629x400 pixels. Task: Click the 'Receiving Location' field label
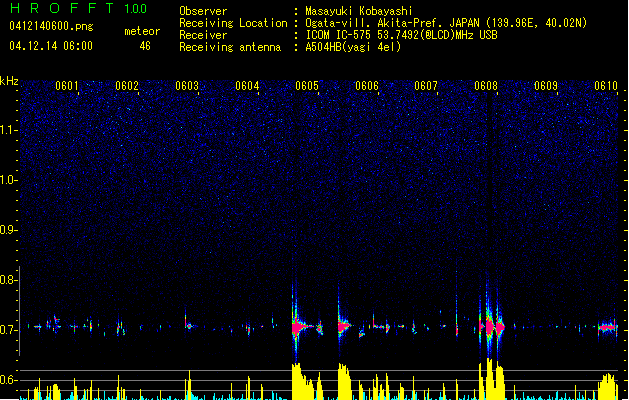pos(233,23)
